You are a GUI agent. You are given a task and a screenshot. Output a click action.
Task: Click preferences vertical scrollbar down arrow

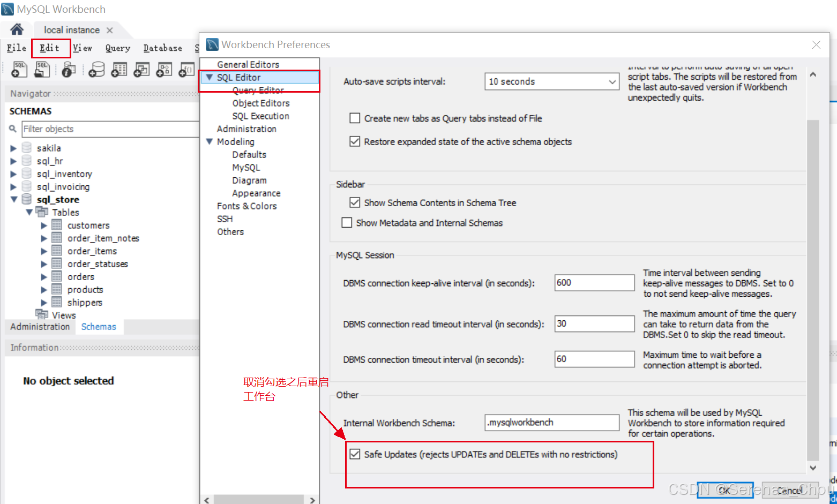point(813,468)
